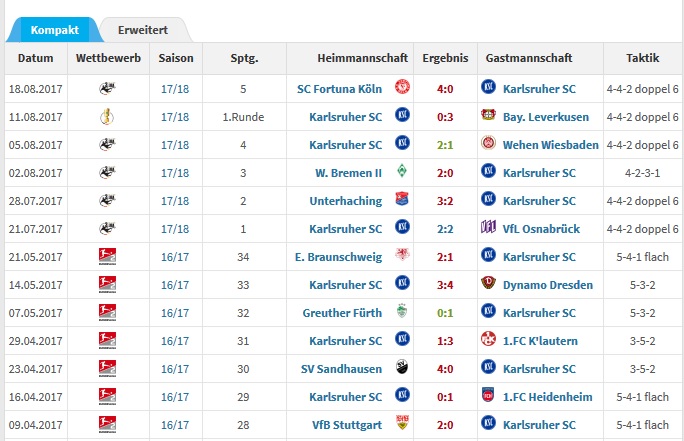Click the Wehen Wiesbaden crest icon
The image size is (684, 441).
coord(488,143)
